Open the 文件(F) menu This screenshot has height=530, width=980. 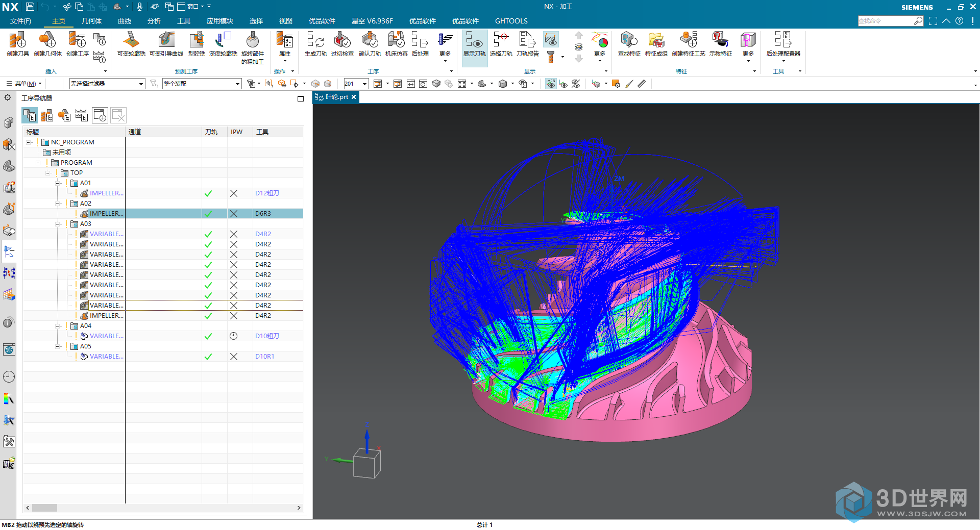(21, 21)
